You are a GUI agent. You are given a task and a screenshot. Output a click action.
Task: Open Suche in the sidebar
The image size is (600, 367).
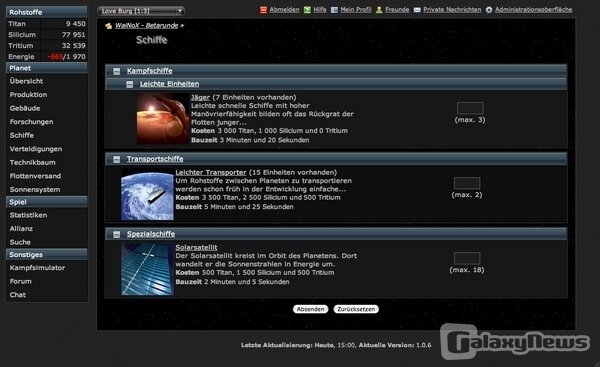tap(20, 242)
